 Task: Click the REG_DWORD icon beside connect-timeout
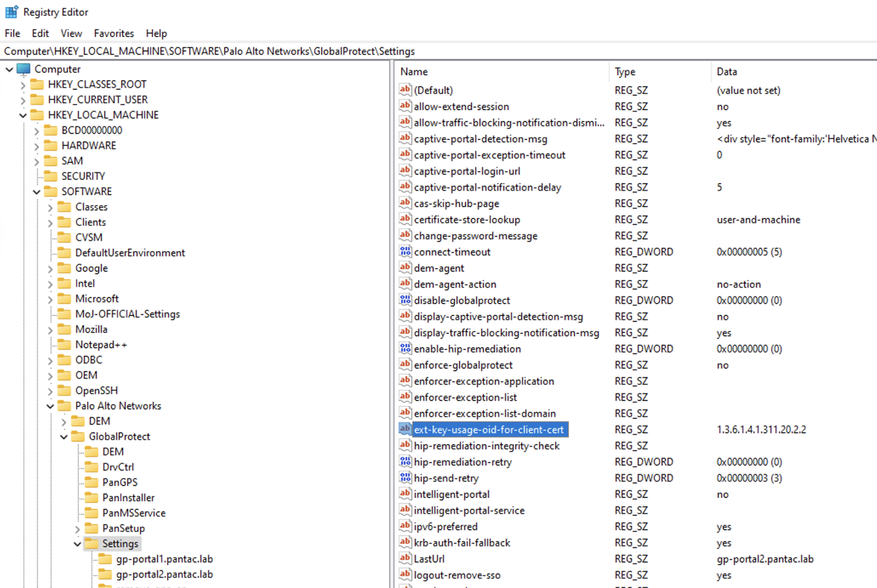[405, 251]
